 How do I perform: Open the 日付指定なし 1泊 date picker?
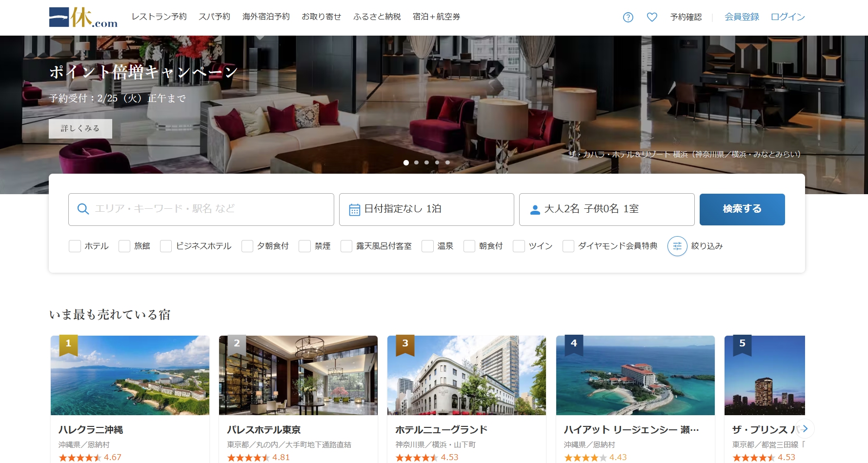(426, 209)
